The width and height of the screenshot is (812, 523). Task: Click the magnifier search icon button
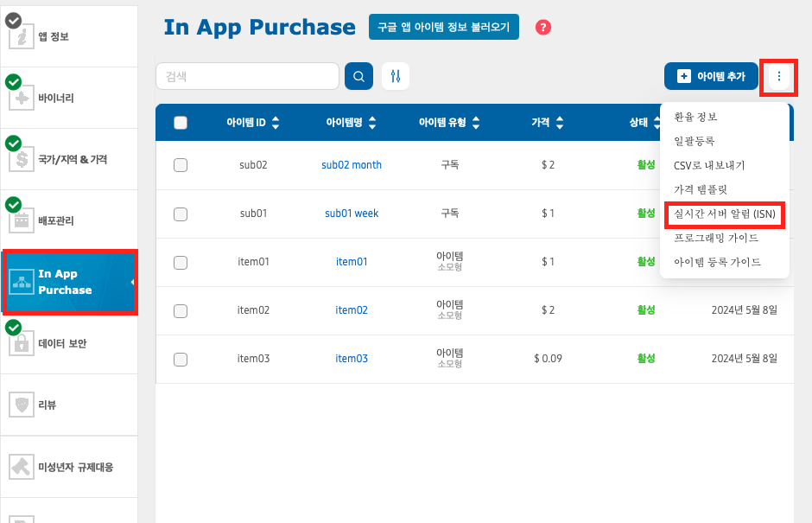[358, 76]
